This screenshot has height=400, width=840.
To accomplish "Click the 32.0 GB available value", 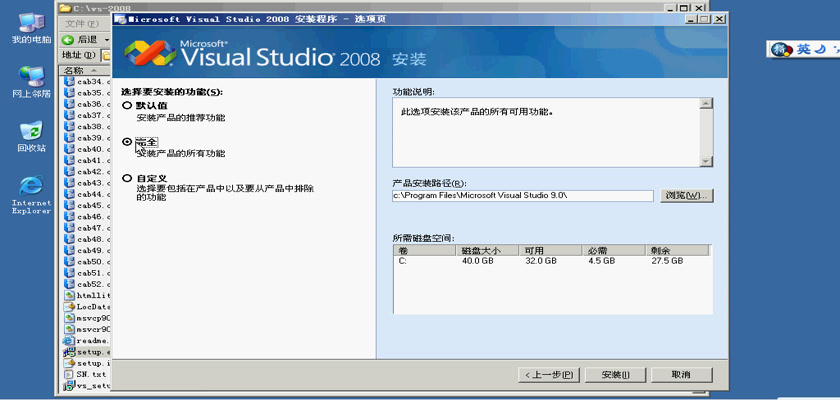I will (541, 261).
